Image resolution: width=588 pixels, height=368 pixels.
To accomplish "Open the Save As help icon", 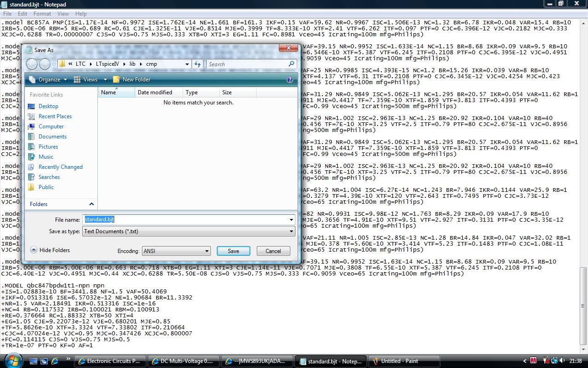I will point(289,80).
